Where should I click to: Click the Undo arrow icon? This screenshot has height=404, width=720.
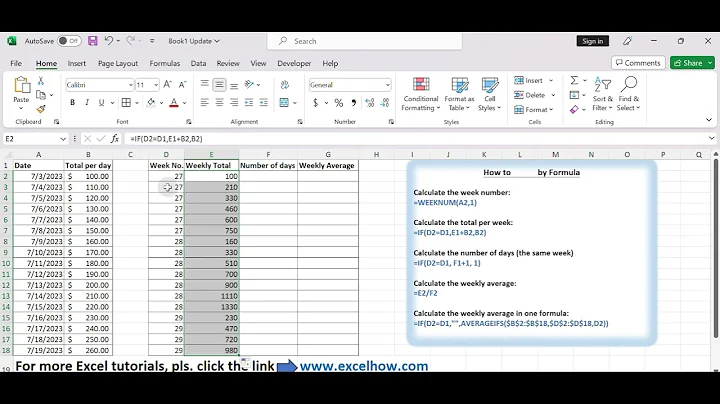(x=109, y=41)
